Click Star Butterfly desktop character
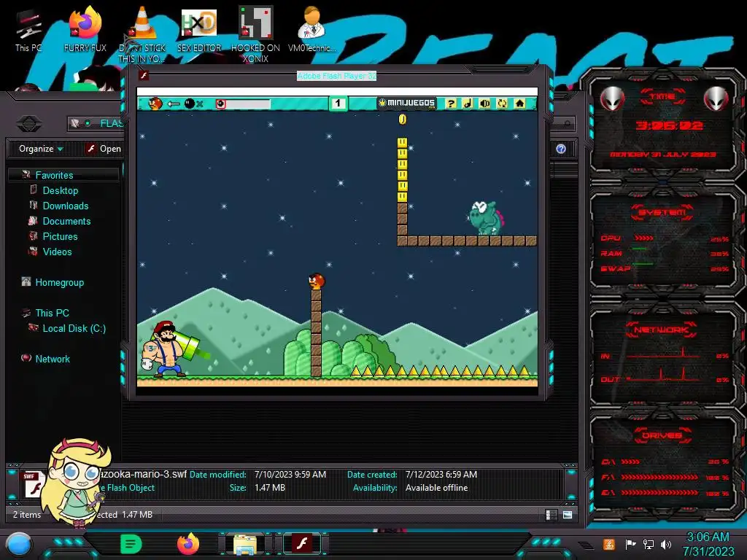This screenshot has height=560, width=747. [76, 483]
